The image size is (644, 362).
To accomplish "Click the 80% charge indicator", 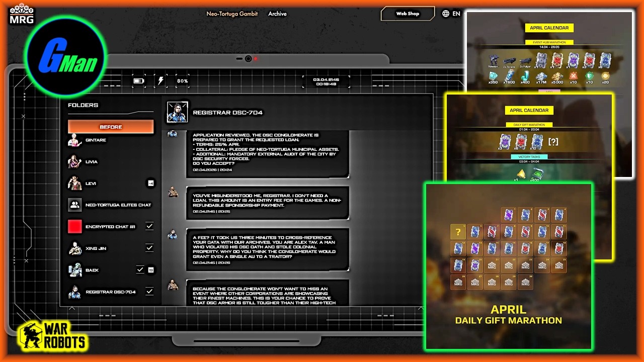I will pyautogui.click(x=183, y=81).
